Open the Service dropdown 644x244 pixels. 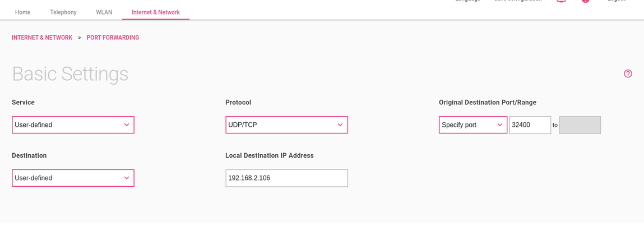tap(73, 125)
